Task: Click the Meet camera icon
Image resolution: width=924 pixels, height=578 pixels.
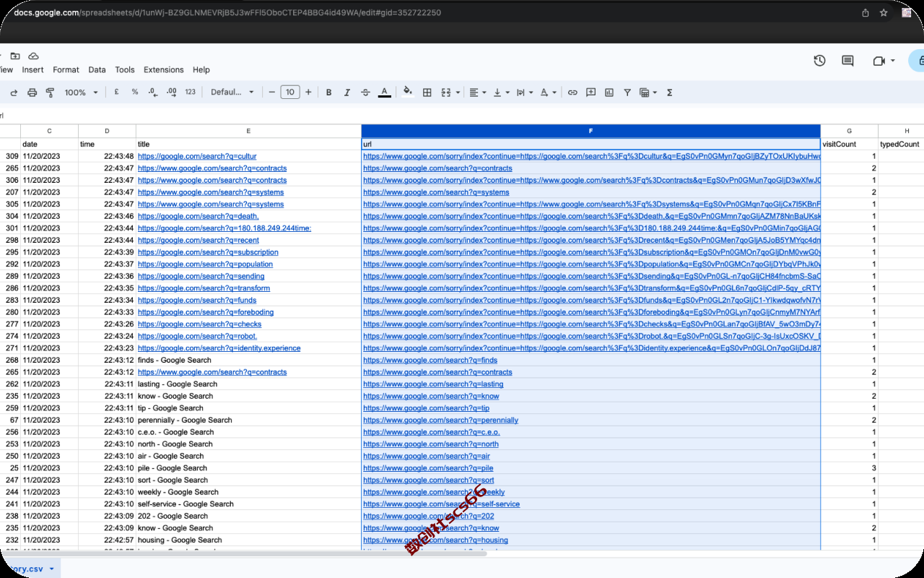Action: pyautogui.click(x=879, y=61)
